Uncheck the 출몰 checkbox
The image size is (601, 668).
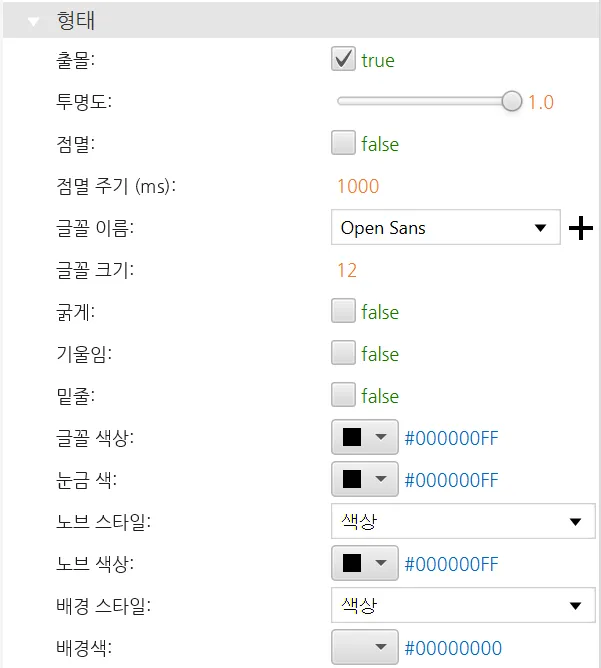(x=343, y=60)
